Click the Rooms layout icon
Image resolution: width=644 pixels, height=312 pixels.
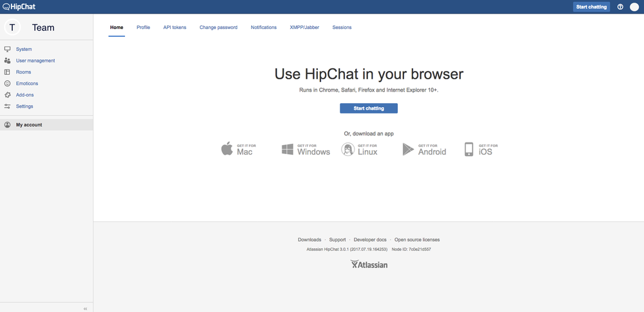tap(7, 72)
